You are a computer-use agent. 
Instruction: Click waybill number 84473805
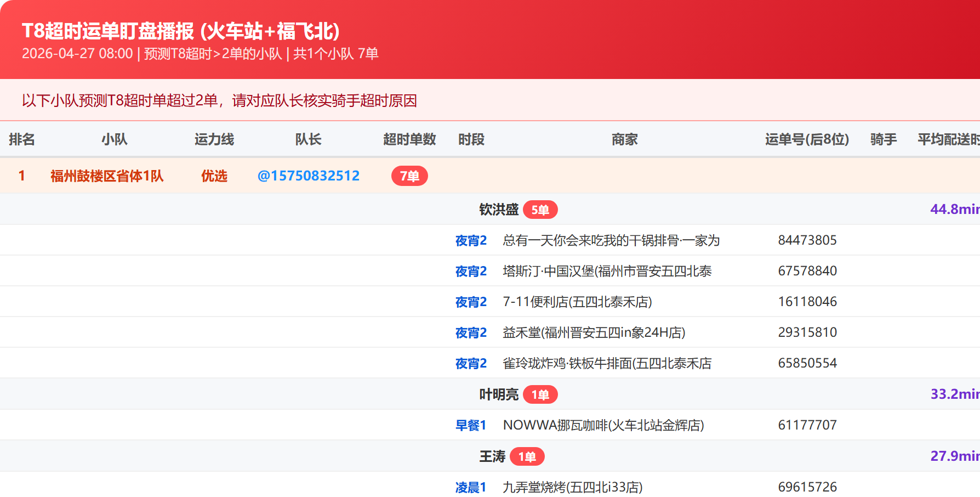pyautogui.click(x=807, y=240)
